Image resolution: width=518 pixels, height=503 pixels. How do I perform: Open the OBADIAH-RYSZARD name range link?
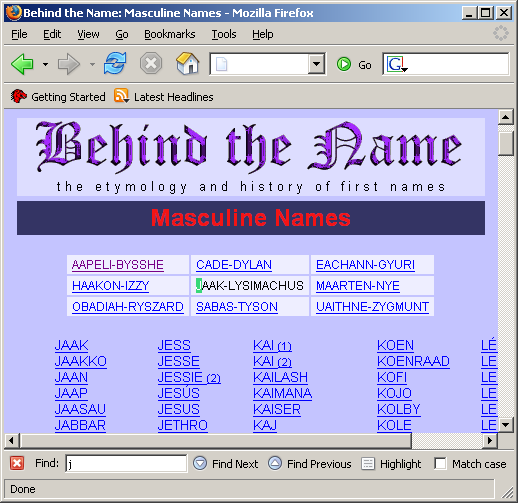[128, 307]
